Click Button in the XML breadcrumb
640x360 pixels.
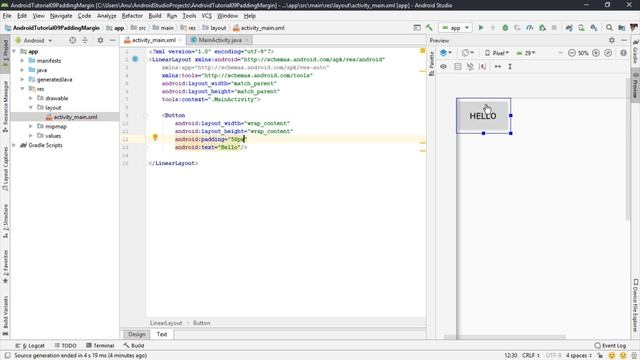202,323
